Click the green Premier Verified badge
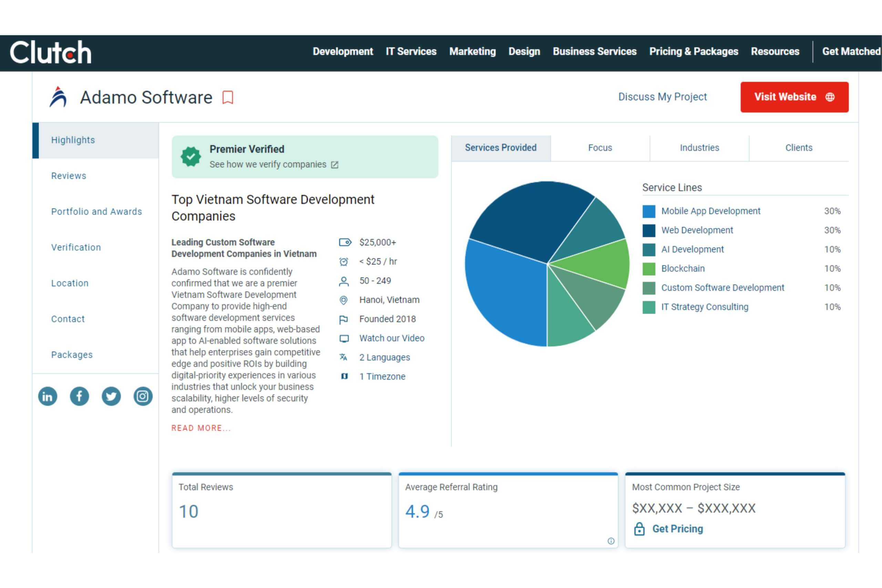This screenshot has width=882, height=588. pyautogui.click(x=191, y=157)
